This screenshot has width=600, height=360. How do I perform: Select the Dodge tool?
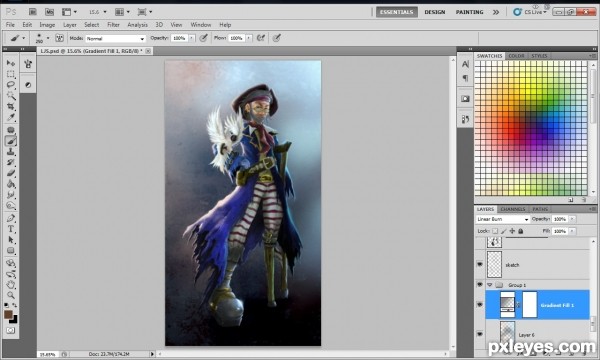pyautogui.click(x=11, y=206)
